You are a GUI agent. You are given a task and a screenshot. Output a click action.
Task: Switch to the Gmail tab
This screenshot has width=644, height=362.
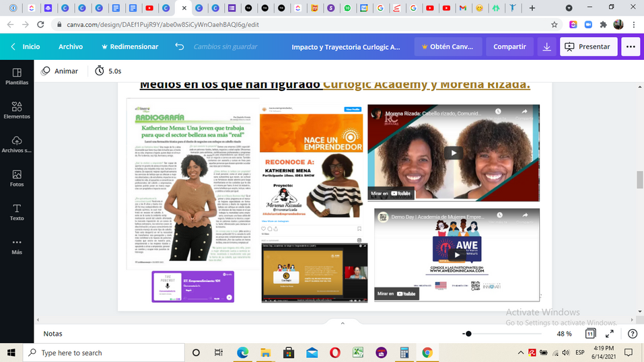(463, 8)
